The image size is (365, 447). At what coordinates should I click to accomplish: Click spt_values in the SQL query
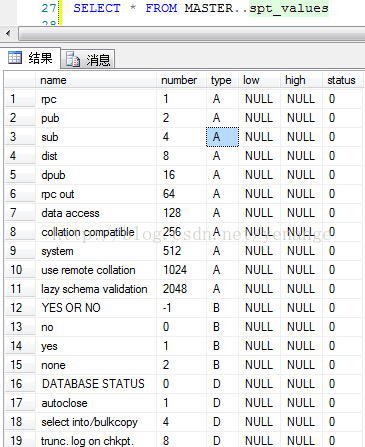coord(289,8)
